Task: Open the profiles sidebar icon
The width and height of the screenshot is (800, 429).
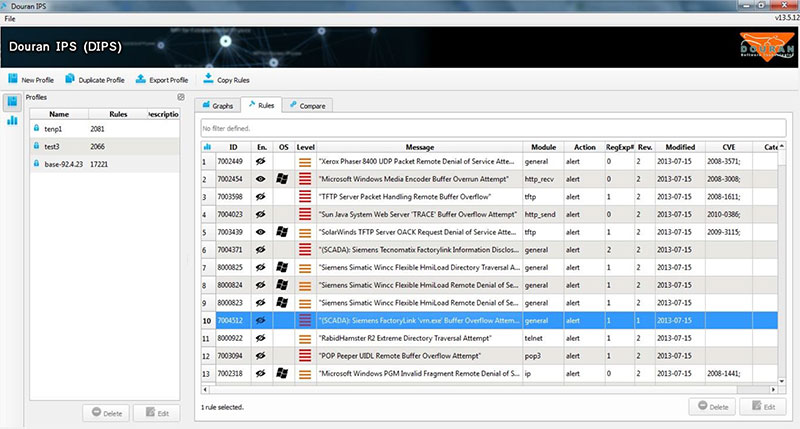Action: (x=12, y=102)
